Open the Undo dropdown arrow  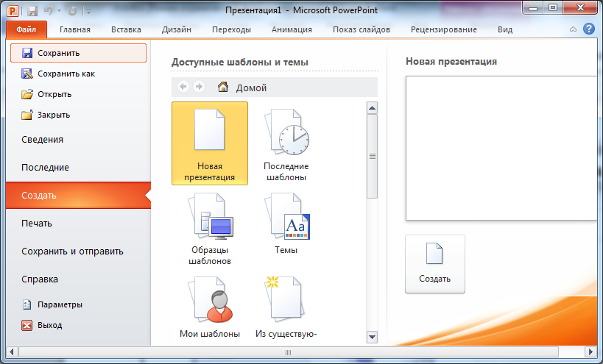(59, 11)
